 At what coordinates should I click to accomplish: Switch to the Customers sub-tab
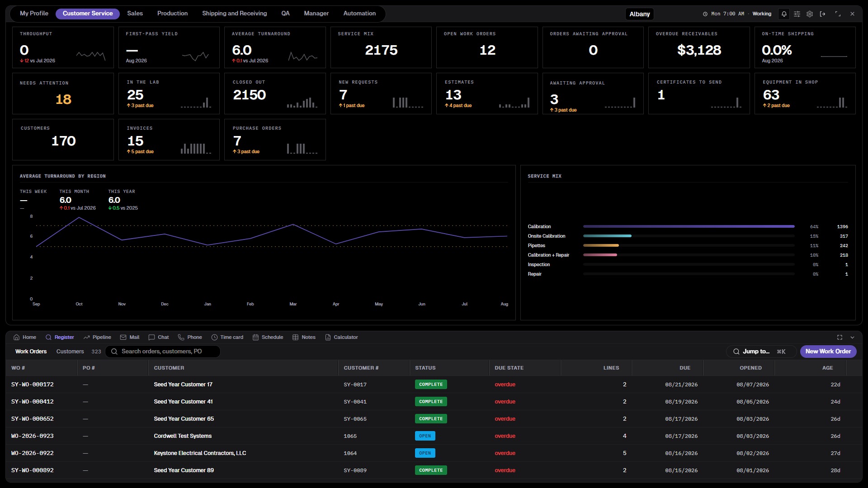coord(70,352)
